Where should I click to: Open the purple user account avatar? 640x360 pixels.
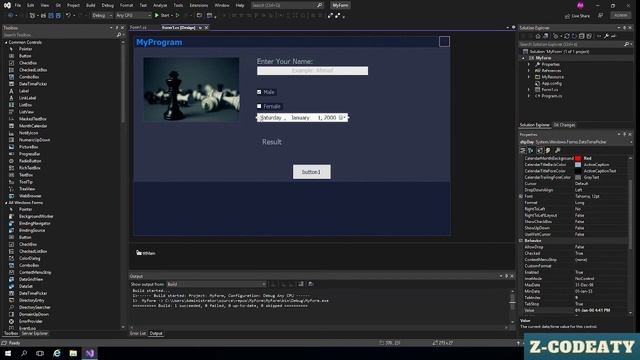pyautogui.click(x=580, y=5)
